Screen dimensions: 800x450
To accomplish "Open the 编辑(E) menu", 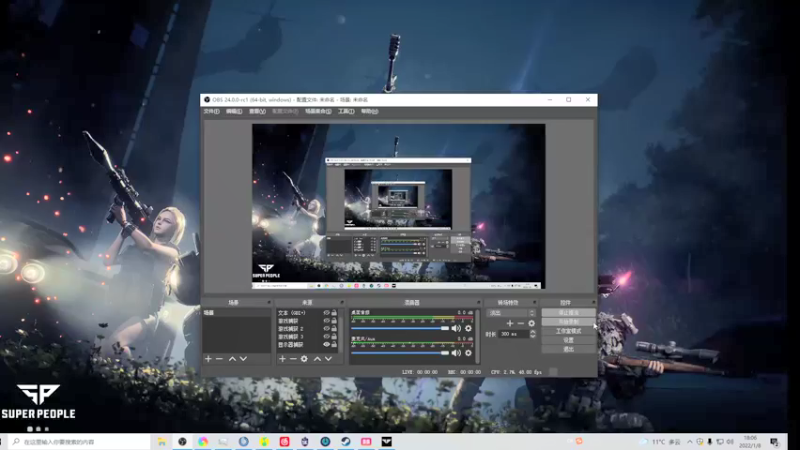I will [x=234, y=111].
